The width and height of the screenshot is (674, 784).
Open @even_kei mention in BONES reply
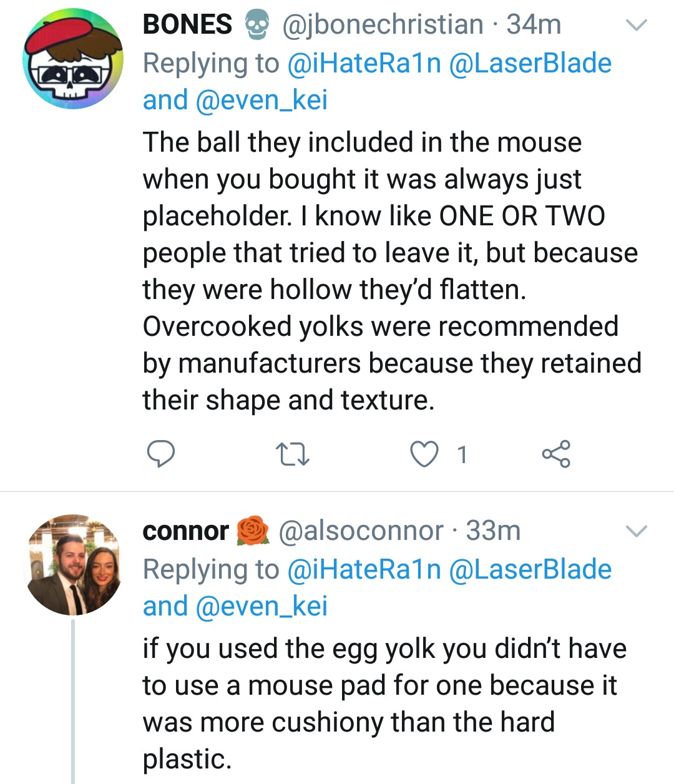(261, 100)
